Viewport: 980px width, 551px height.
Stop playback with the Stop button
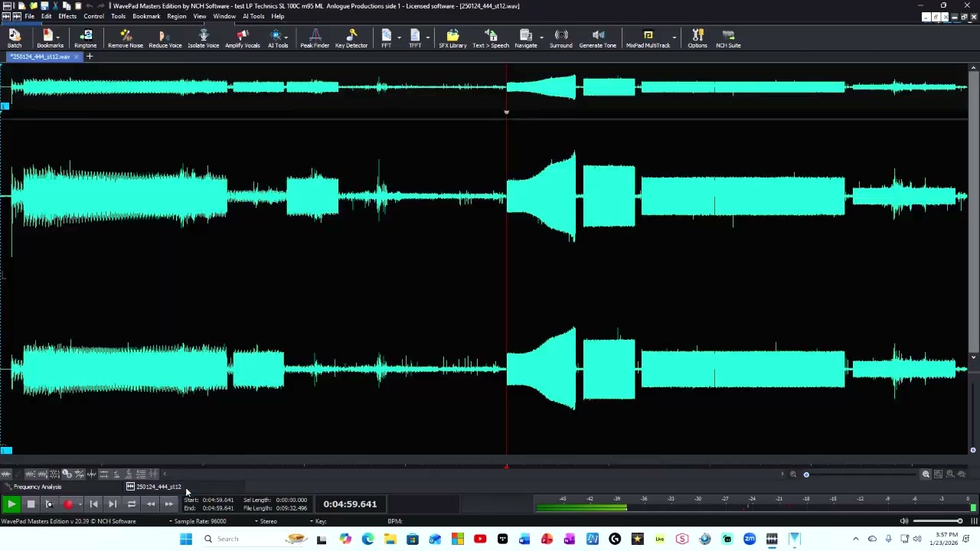tap(31, 504)
